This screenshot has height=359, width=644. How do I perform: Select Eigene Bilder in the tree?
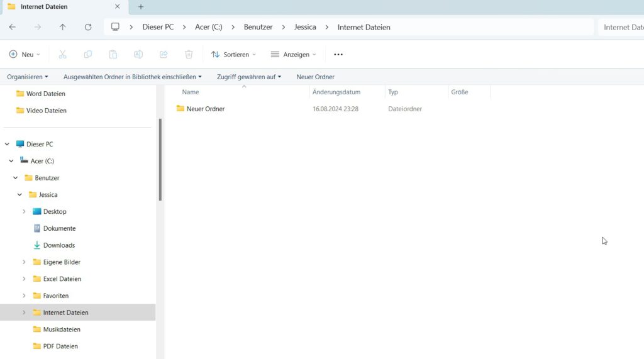tap(62, 262)
